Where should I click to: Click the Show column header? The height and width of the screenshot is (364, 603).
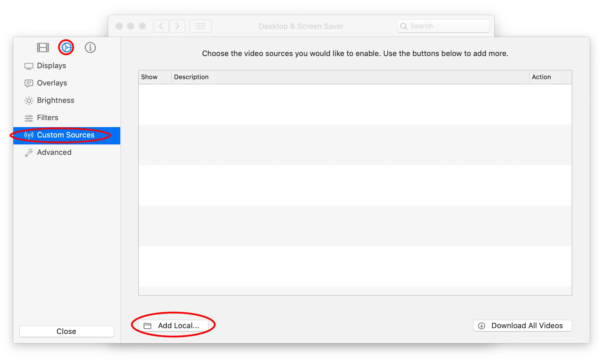(149, 77)
